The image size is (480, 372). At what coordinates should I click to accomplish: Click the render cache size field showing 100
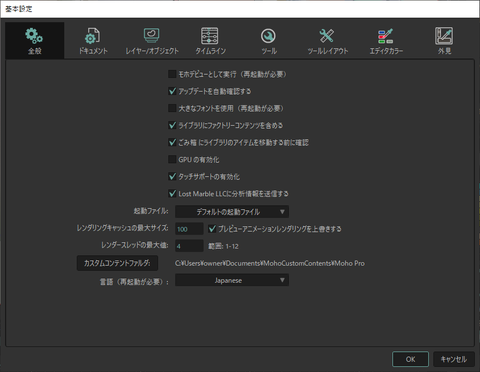coord(189,229)
